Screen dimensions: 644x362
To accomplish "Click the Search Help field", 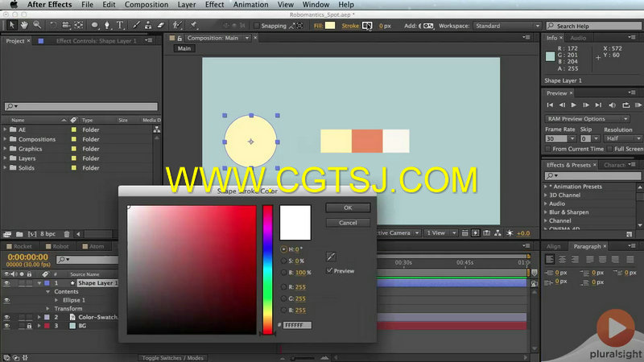I will pos(594,26).
